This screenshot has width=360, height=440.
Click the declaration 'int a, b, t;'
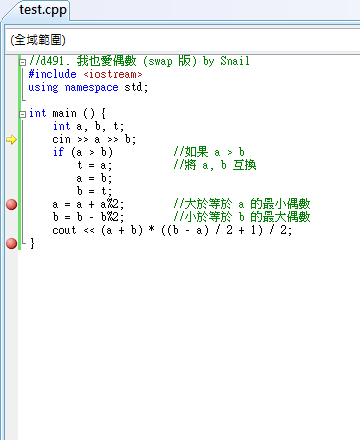[88, 126]
